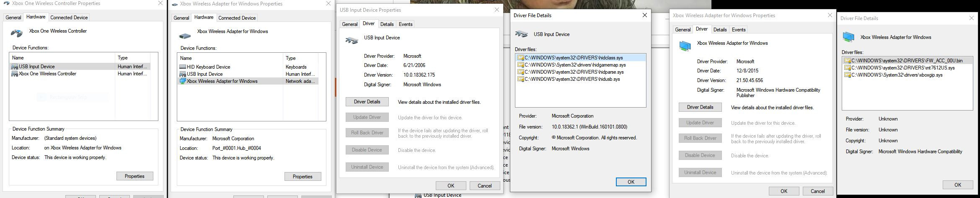Close USB Input Device Driver File Details dialog

pos(644,15)
